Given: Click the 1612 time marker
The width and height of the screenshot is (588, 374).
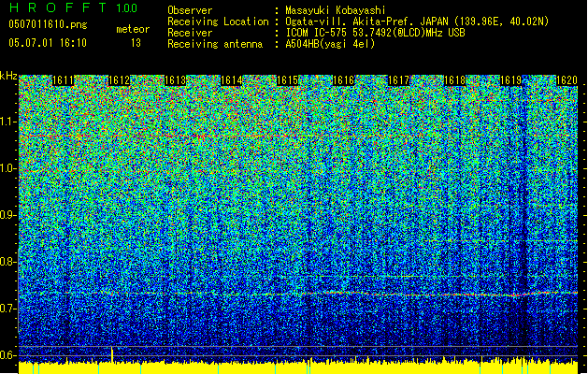Looking at the screenshot, I should click(x=119, y=80).
